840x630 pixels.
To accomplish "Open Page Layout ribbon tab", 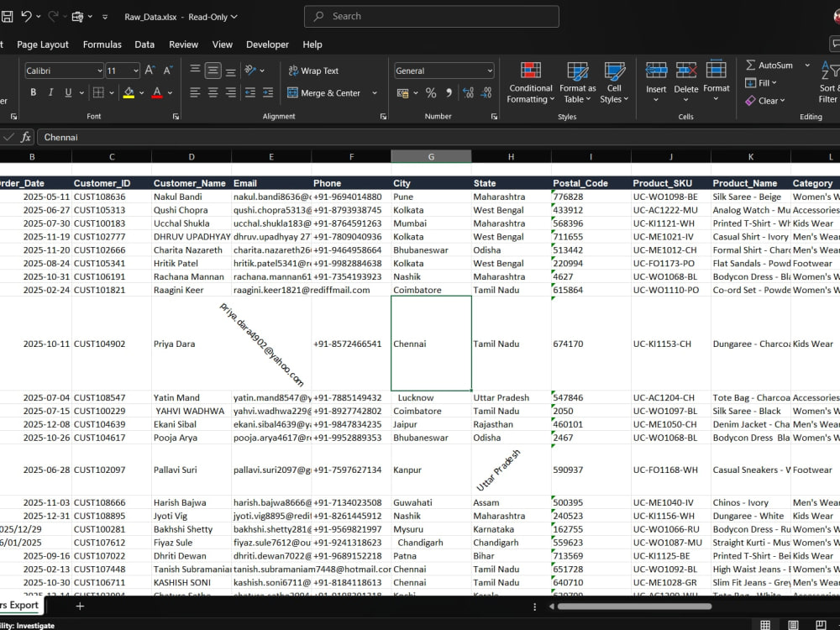I will (x=43, y=45).
